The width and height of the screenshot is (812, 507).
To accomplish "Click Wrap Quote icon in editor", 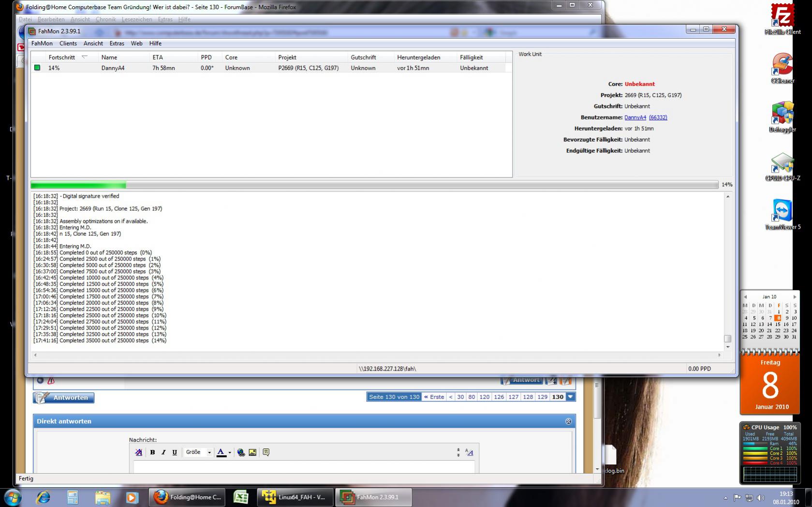I will pyautogui.click(x=266, y=452).
